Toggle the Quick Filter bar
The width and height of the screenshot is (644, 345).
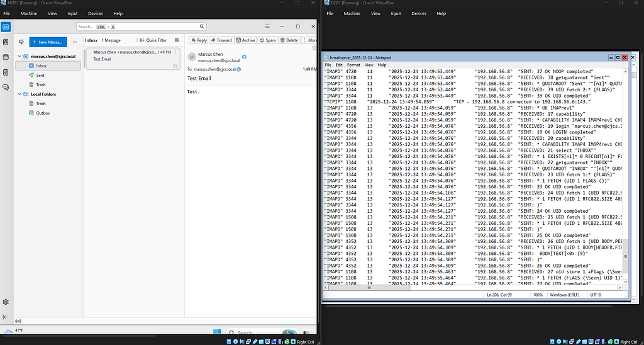pos(153,40)
